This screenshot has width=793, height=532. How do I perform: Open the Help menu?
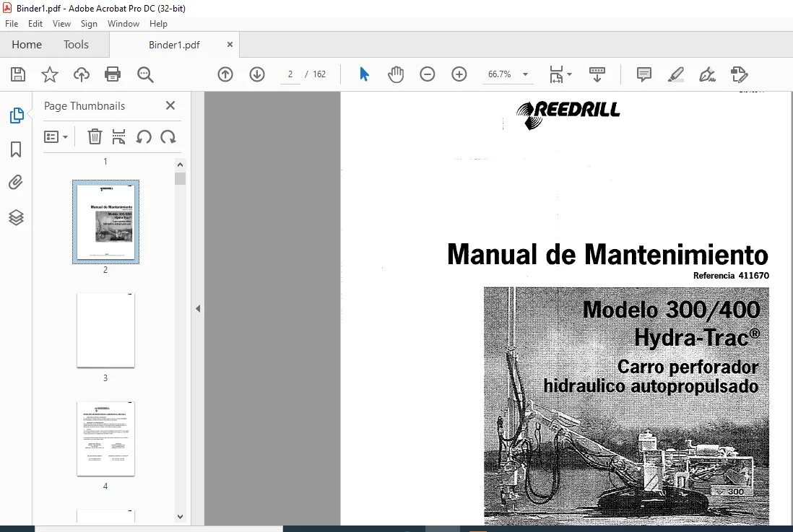point(157,24)
